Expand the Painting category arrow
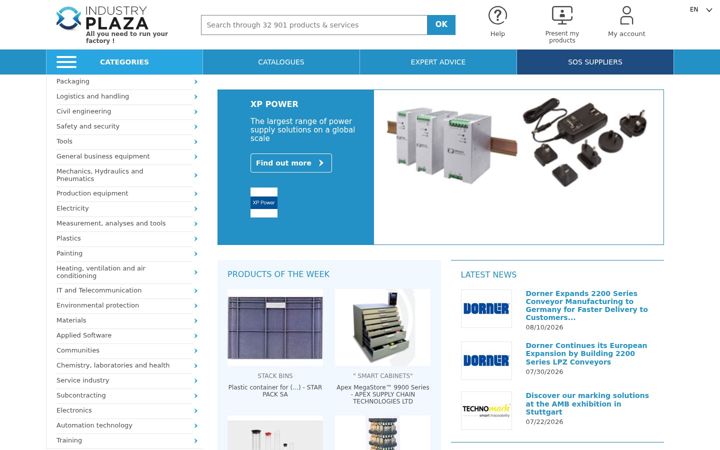Image resolution: width=720 pixels, height=450 pixels. 196,254
